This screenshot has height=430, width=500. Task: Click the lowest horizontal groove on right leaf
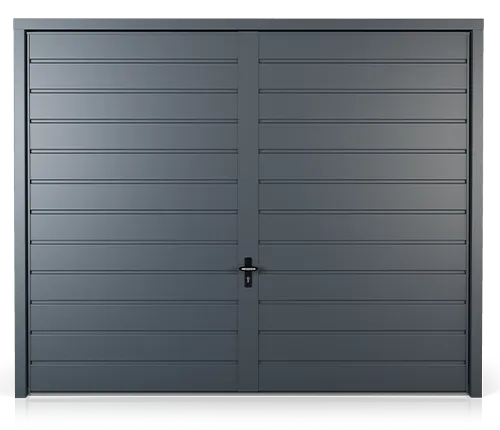pos(363,362)
